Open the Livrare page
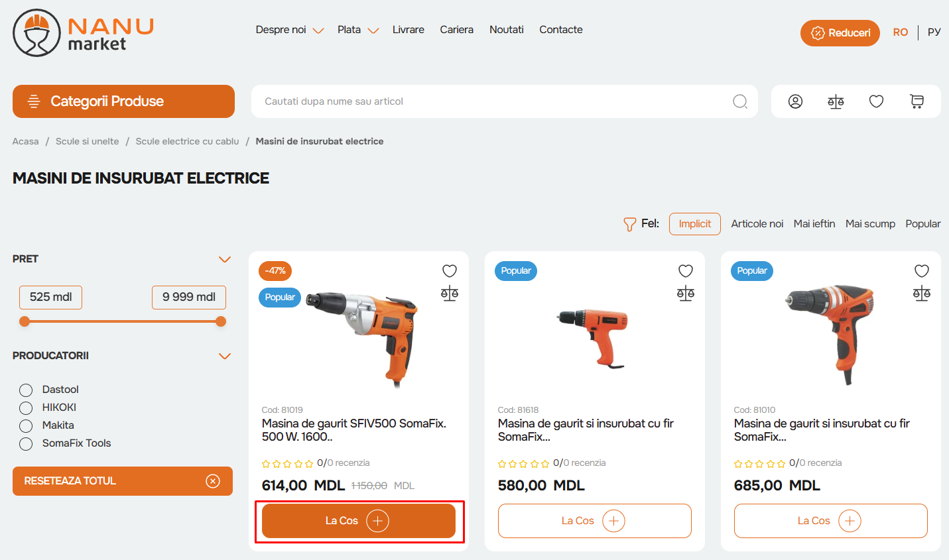 coord(409,30)
